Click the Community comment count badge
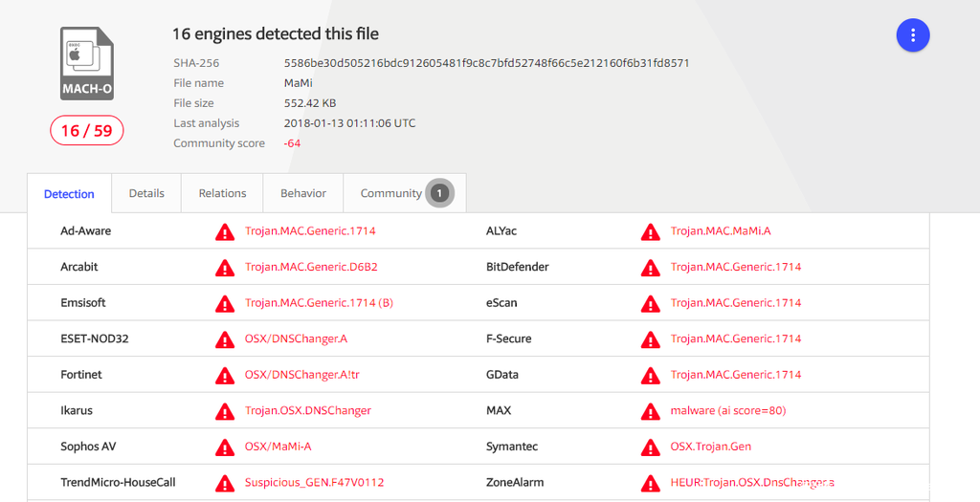The height and width of the screenshot is (502, 980). click(439, 193)
